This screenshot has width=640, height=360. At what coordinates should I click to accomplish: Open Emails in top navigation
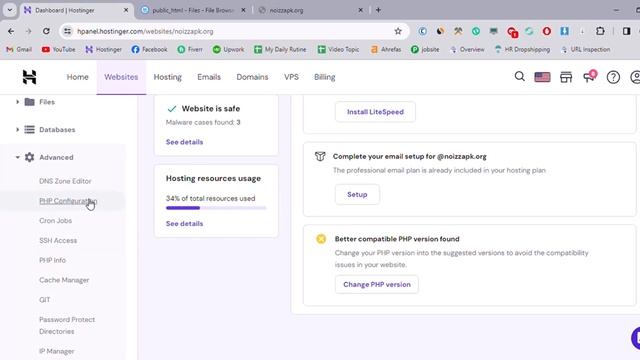tap(209, 77)
